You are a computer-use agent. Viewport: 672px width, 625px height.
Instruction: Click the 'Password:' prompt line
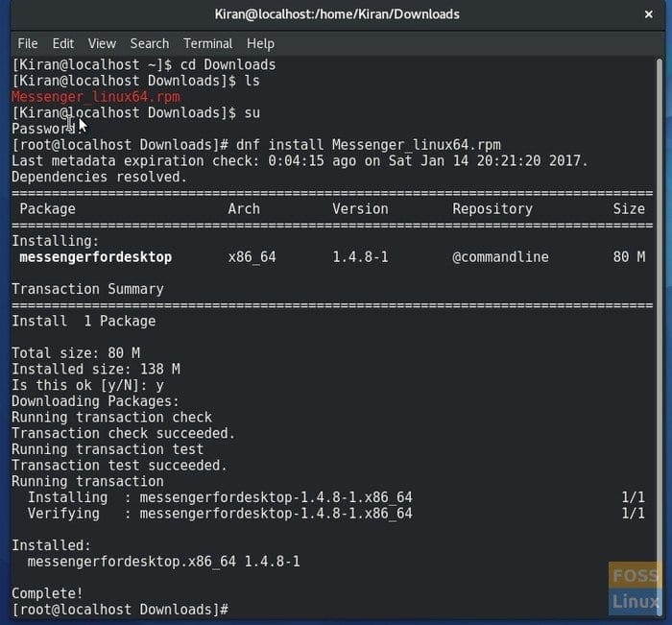point(46,129)
